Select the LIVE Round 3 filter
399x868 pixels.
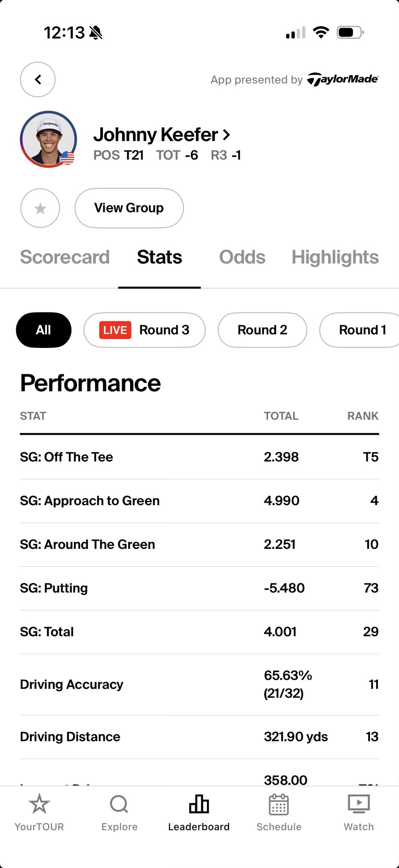click(x=144, y=330)
